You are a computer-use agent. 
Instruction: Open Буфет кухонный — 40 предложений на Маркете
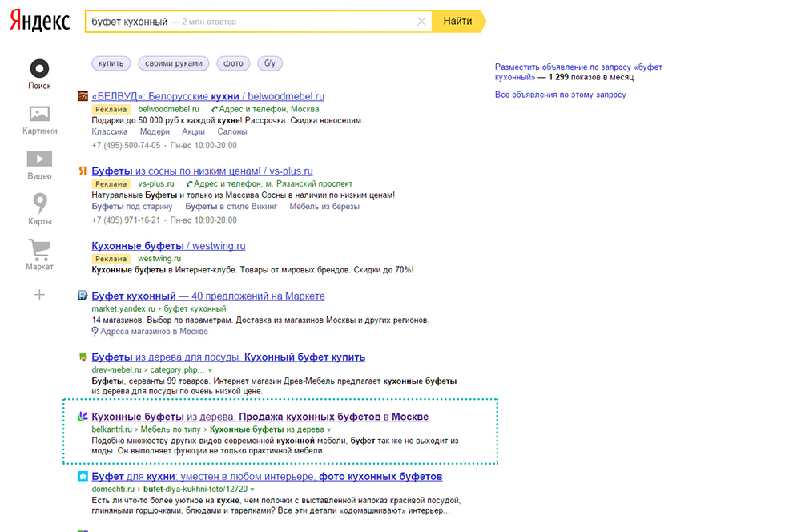tap(208, 296)
